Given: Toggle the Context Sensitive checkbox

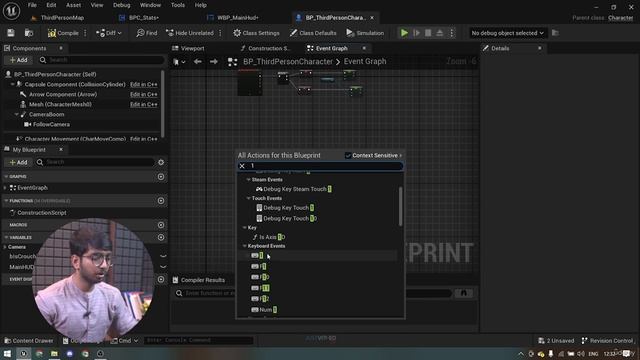Looking at the screenshot, I should click(348, 156).
